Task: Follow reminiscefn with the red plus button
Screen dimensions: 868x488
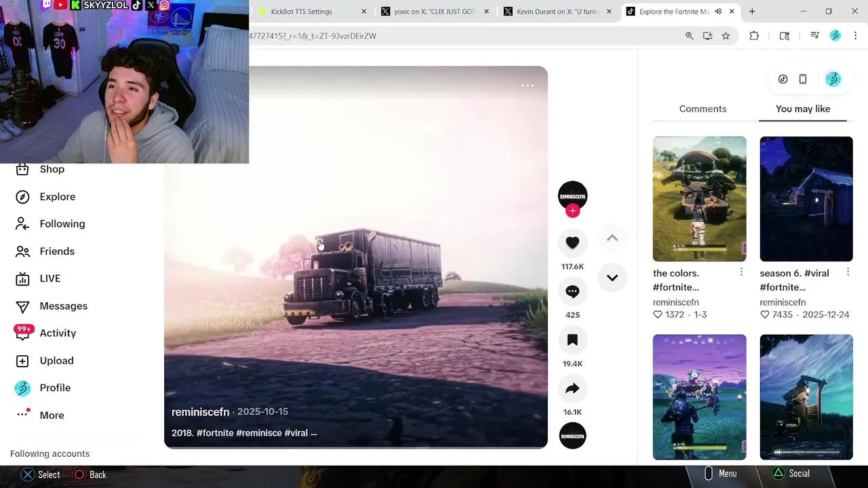Action: point(572,211)
